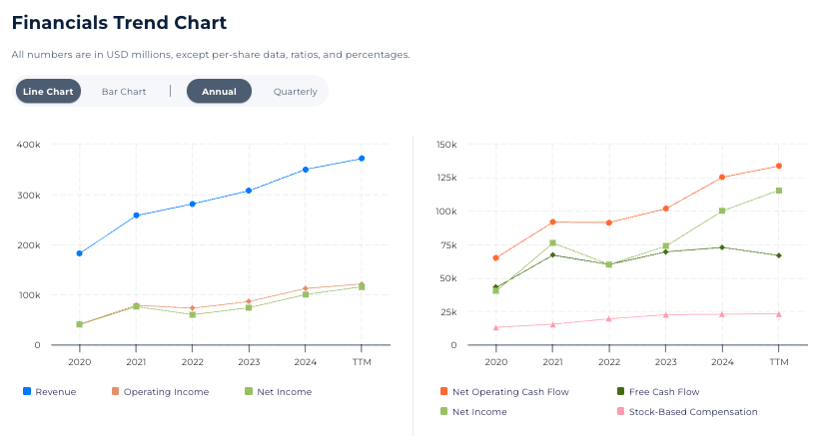The image size is (813, 436).
Task: Switch to Line Chart view
Action: click(48, 92)
